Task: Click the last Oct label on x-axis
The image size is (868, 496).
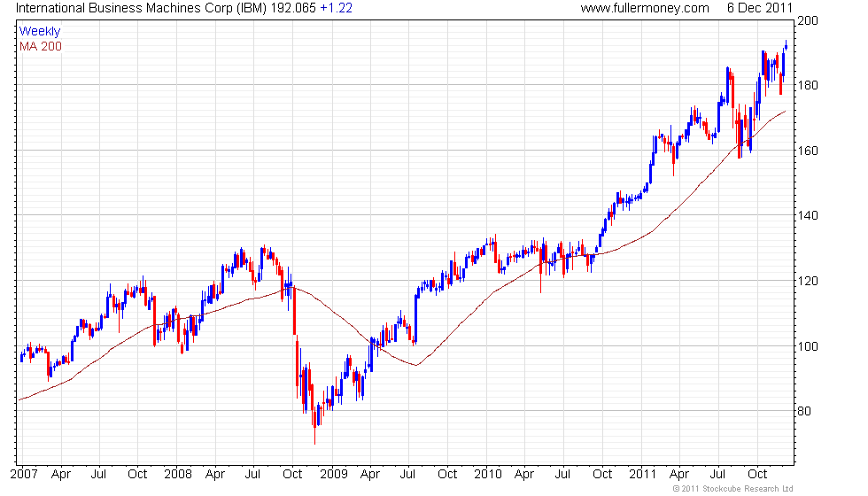Action: (x=757, y=474)
